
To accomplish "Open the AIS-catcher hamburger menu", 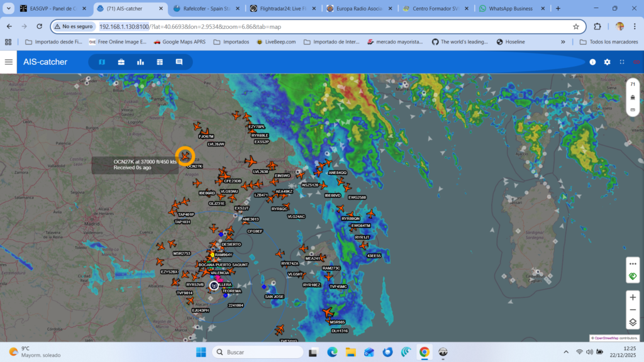I will point(8,62).
